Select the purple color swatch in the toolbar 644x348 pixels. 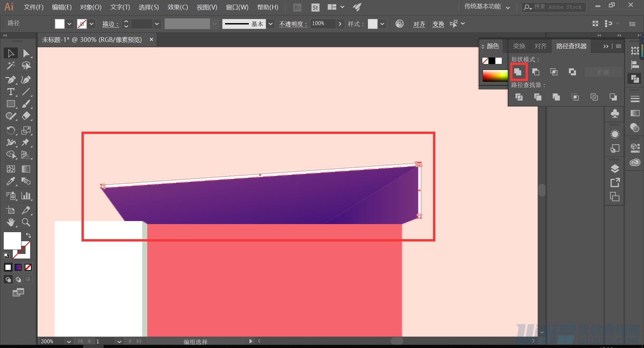click(x=18, y=267)
